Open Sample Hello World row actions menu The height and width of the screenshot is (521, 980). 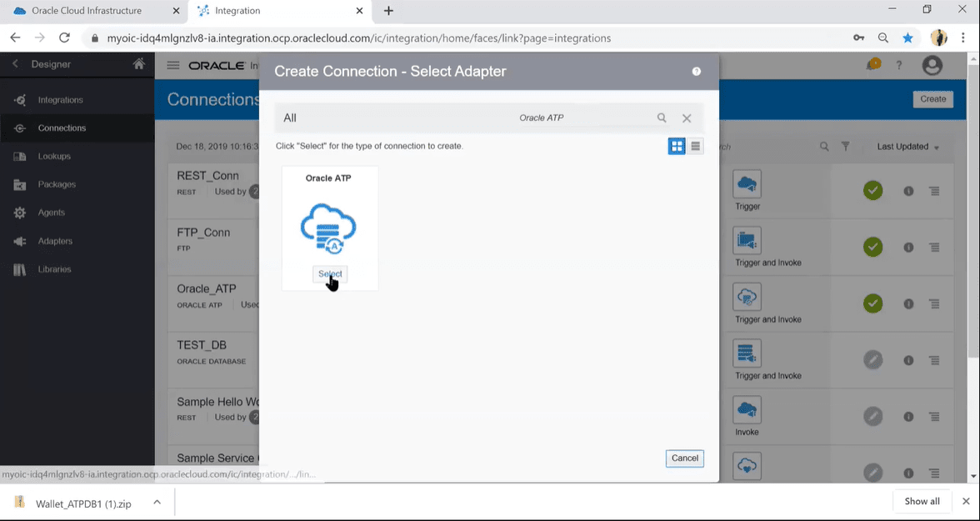click(934, 417)
